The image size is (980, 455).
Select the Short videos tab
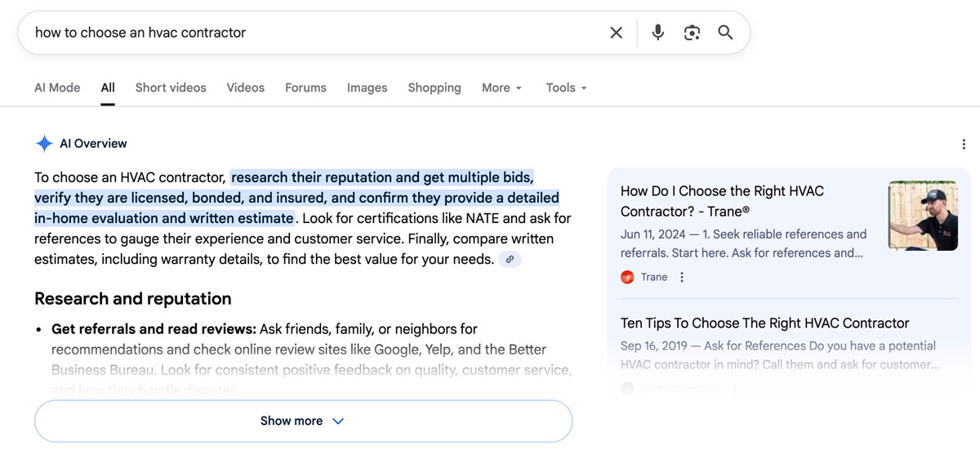[171, 87]
